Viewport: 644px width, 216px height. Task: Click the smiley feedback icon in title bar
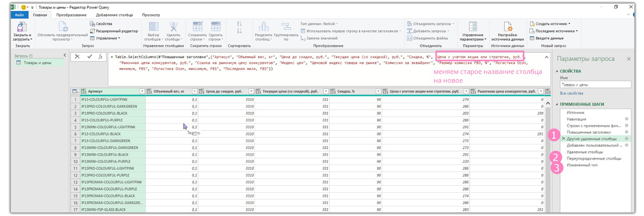click(23, 7)
